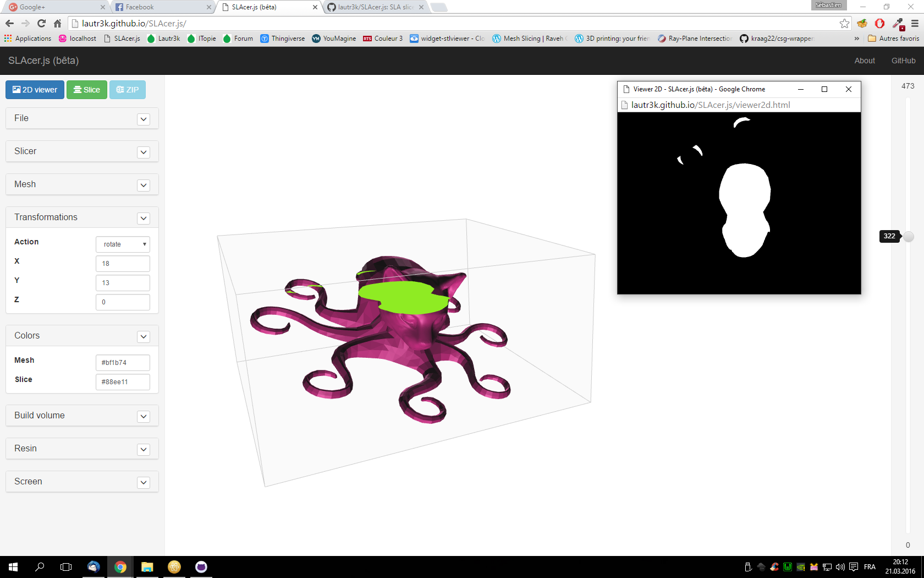
Task: Expand the Build volume panel
Action: 144,417
